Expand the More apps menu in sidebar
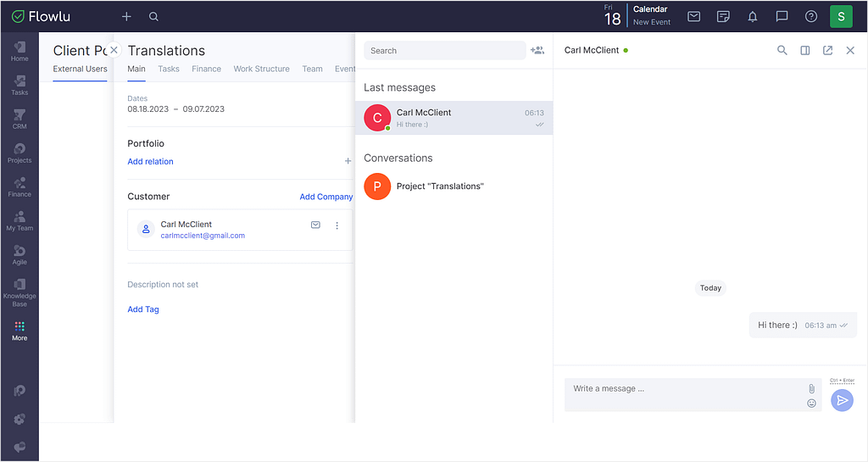The height and width of the screenshot is (462, 868). pyautogui.click(x=19, y=331)
